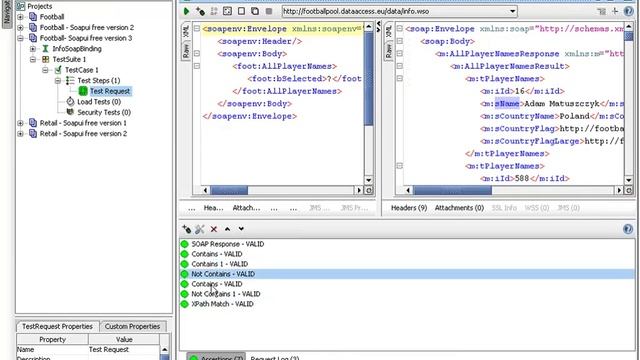Add a new assertion from assertions toolbar
The width and height of the screenshot is (640, 360).
click(x=187, y=229)
